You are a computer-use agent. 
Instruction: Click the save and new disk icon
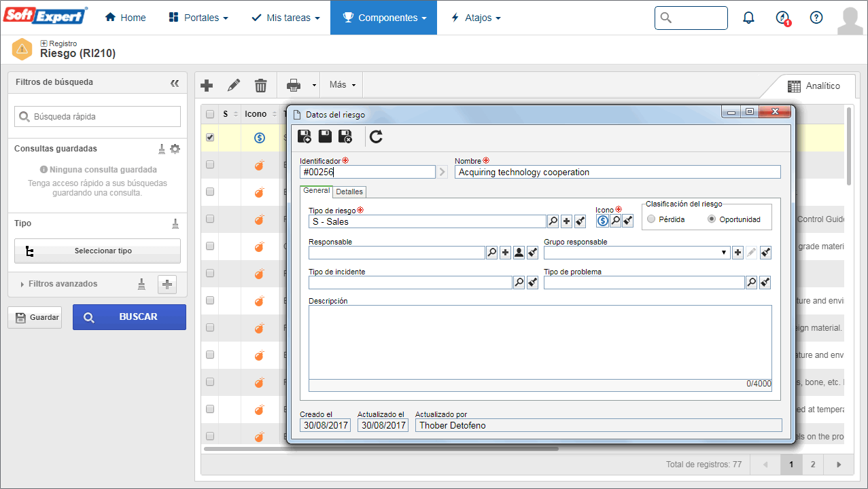(305, 137)
